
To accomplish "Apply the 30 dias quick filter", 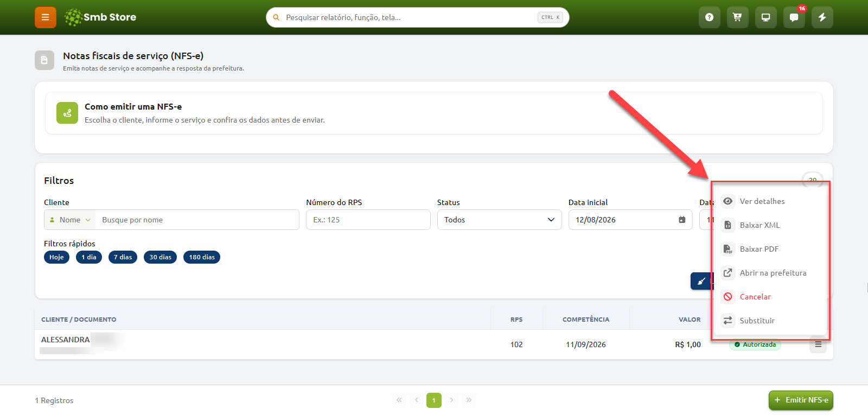I will point(160,257).
